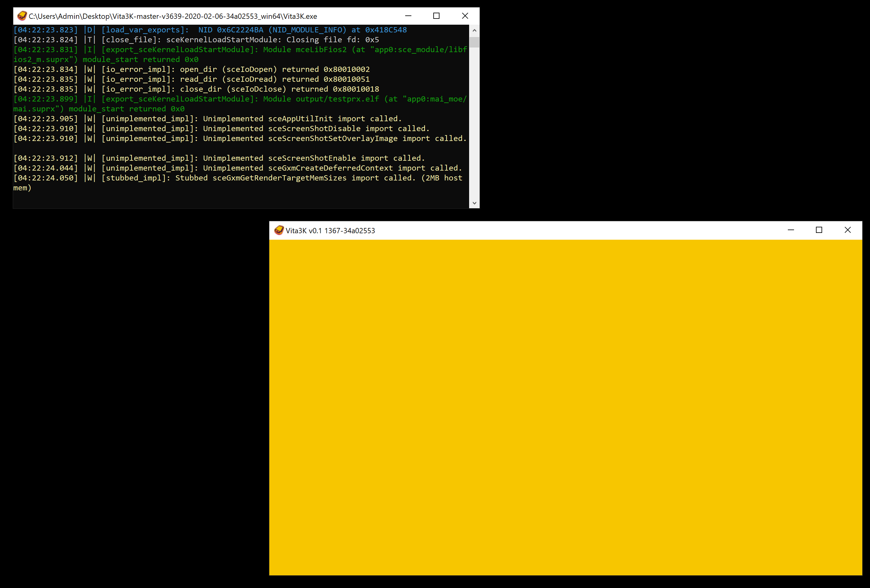Click the Vita3K.exe console window icon
The width and height of the screenshot is (870, 588).
[x=22, y=16]
